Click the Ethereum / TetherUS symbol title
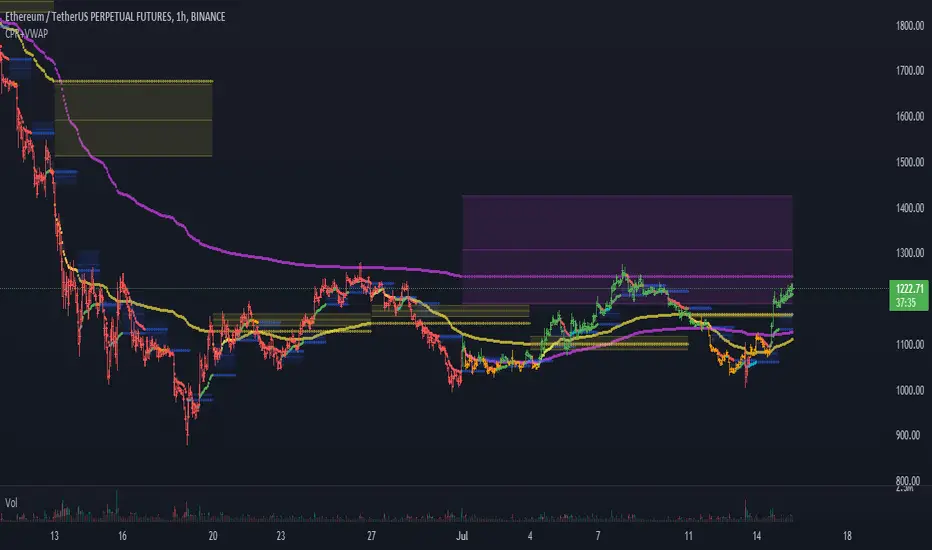 [118, 18]
